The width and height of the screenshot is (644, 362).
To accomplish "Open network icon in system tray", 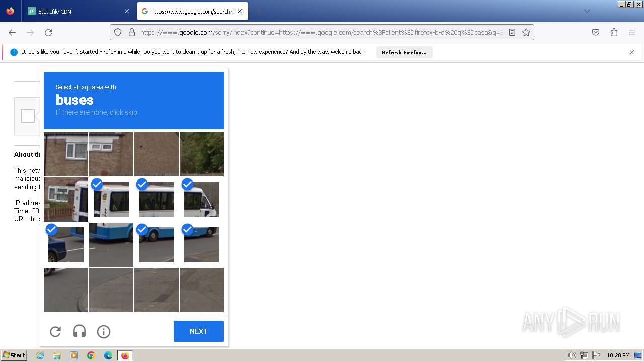I will [x=584, y=355].
